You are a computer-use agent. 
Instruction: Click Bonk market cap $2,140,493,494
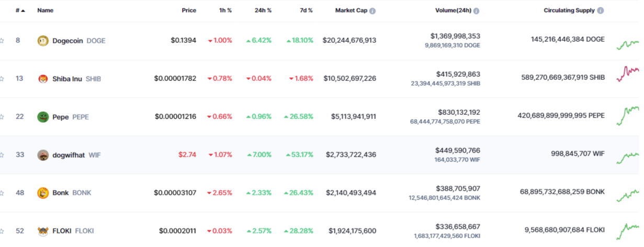[x=351, y=193]
